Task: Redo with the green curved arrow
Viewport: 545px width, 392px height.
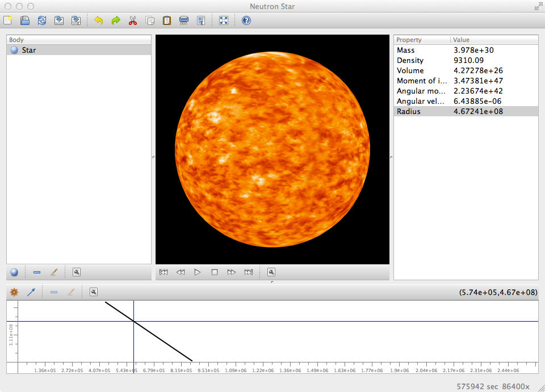Action: tap(116, 20)
